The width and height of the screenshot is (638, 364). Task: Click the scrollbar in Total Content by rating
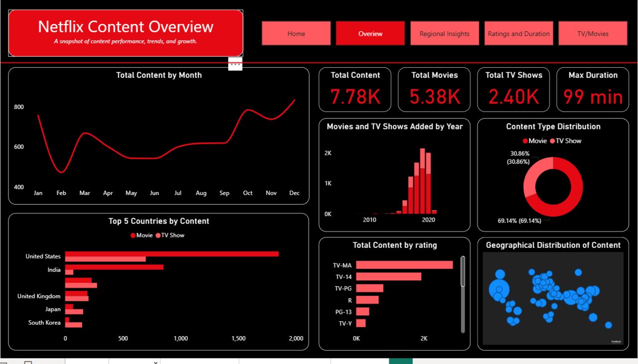click(463, 272)
